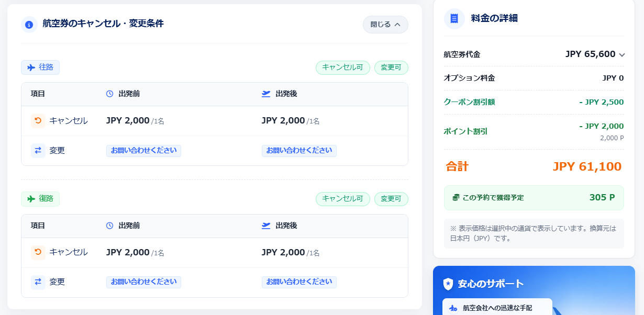
Task: Click お問い合わせください under 出発後 in 往路 変更 row
Action: tap(299, 151)
